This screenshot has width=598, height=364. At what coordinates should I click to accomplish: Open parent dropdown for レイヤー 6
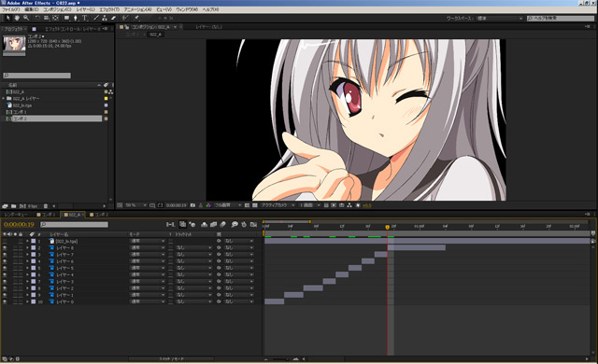click(238, 261)
